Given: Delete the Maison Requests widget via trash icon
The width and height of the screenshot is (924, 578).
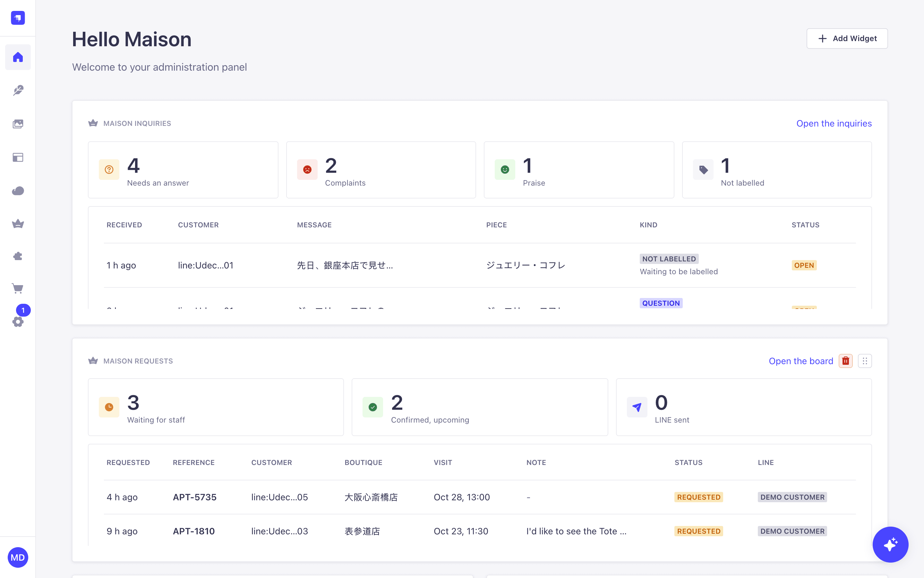Looking at the screenshot, I should [846, 361].
